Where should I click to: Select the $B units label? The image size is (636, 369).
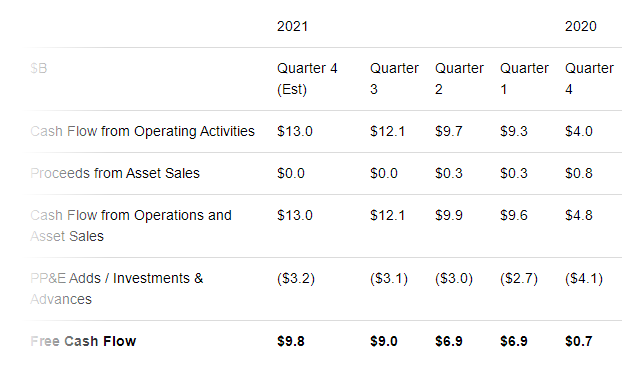pyautogui.click(x=39, y=68)
